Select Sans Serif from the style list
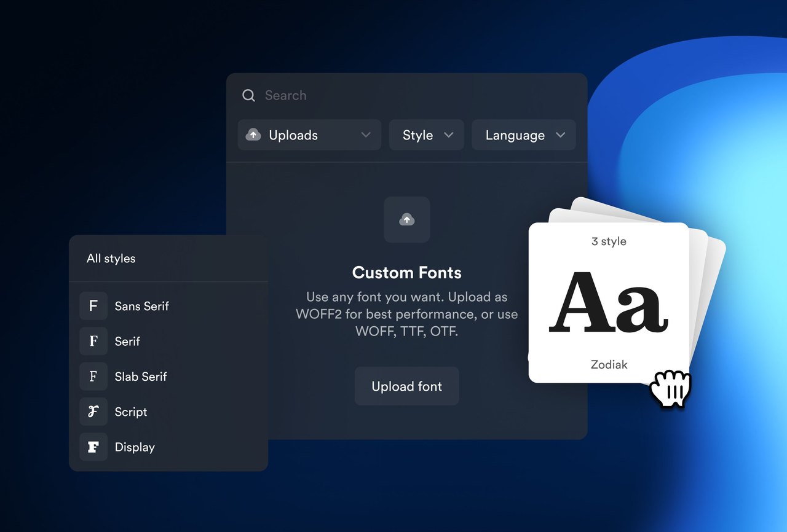Image resolution: width=787 pixels, height=532 pixels. pos(168,306)
